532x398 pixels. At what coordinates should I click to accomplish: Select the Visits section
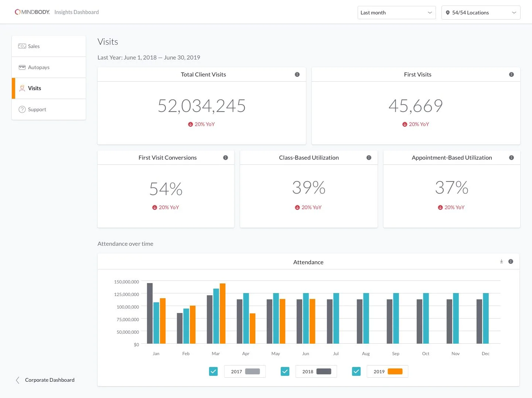pos(49,88)
